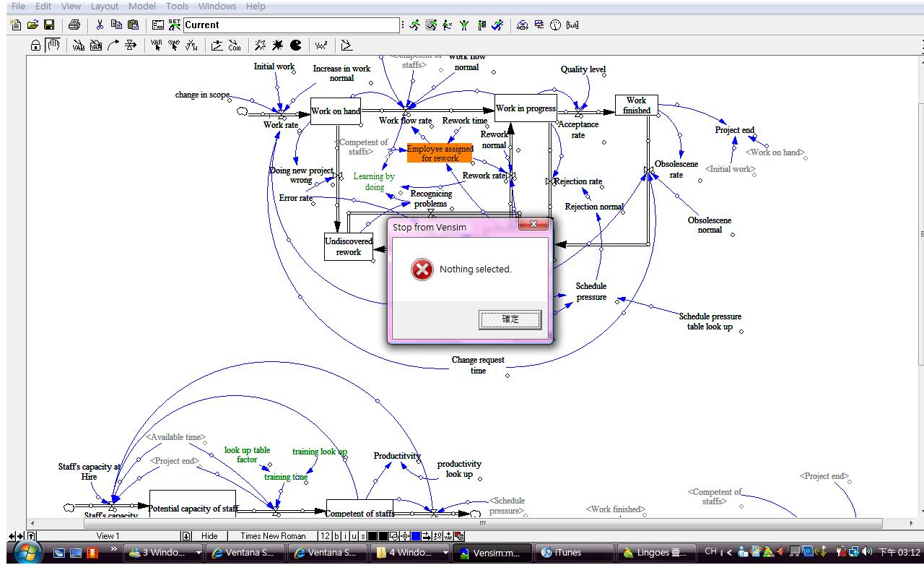Click the Print icon
Image resolution: width=924 pixels, height=578 pixels.
coord(74,25)
